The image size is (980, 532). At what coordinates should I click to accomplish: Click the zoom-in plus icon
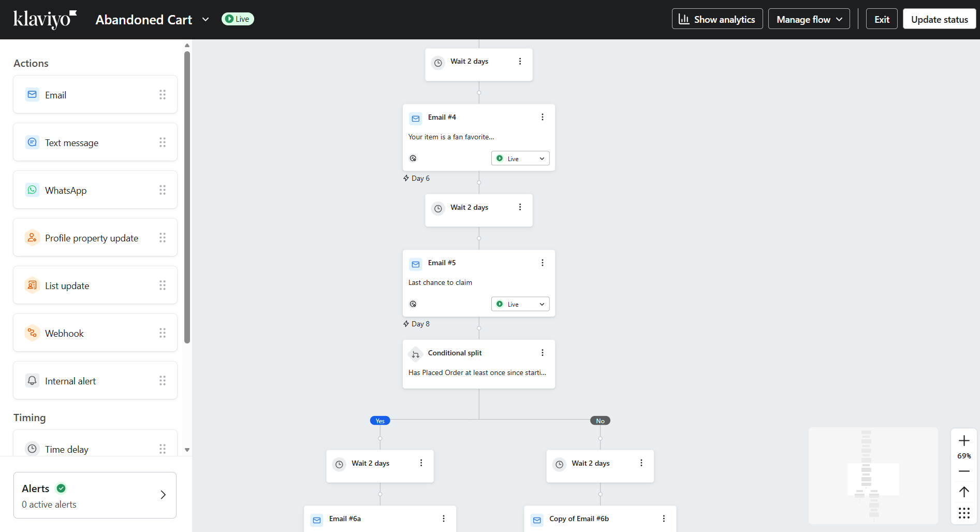[963, 440]
